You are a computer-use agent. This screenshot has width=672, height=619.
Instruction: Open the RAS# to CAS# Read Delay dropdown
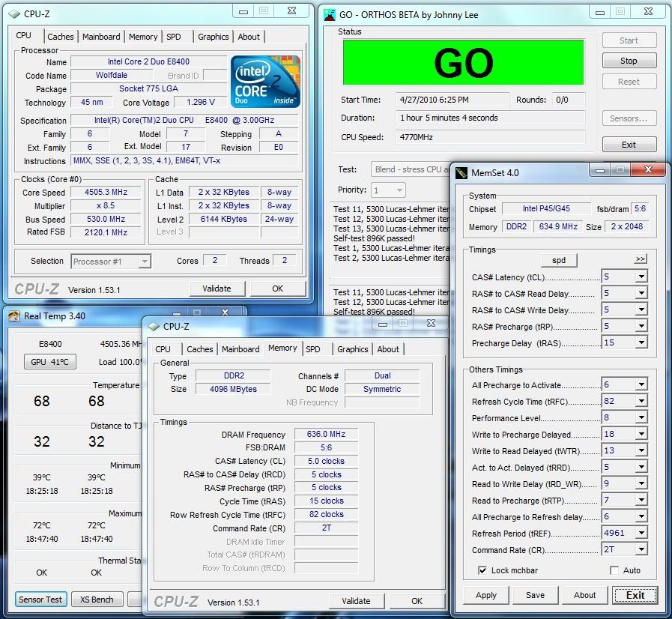tap(641, 293)
